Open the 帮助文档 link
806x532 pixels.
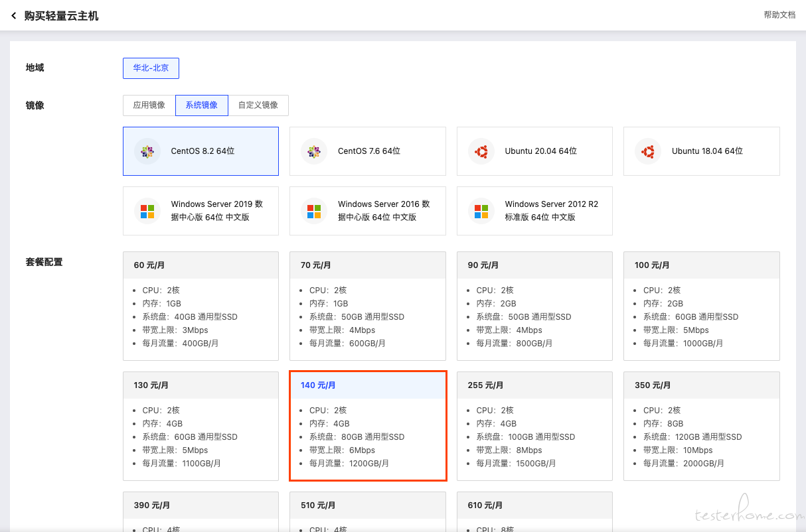point(779,15)
